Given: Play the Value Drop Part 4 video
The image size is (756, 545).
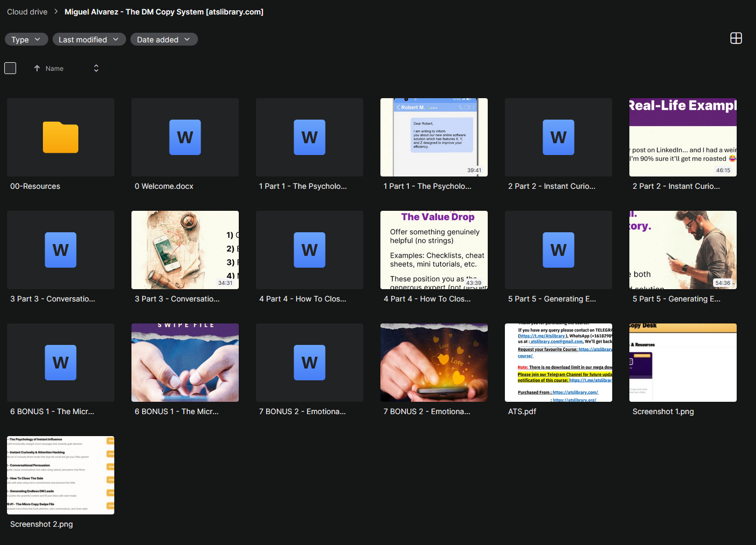Looking at the screenshot, I should (x=434, y=250).
